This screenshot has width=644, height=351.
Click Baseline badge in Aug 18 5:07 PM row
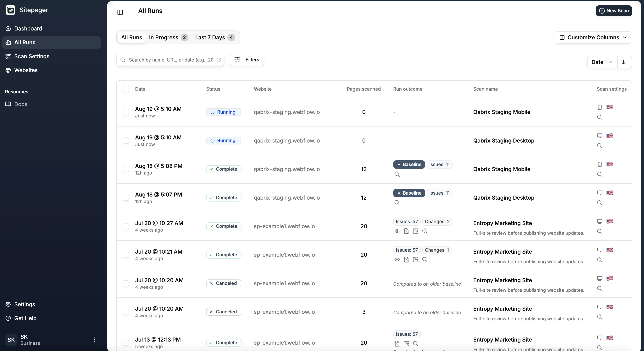(409, 193)
